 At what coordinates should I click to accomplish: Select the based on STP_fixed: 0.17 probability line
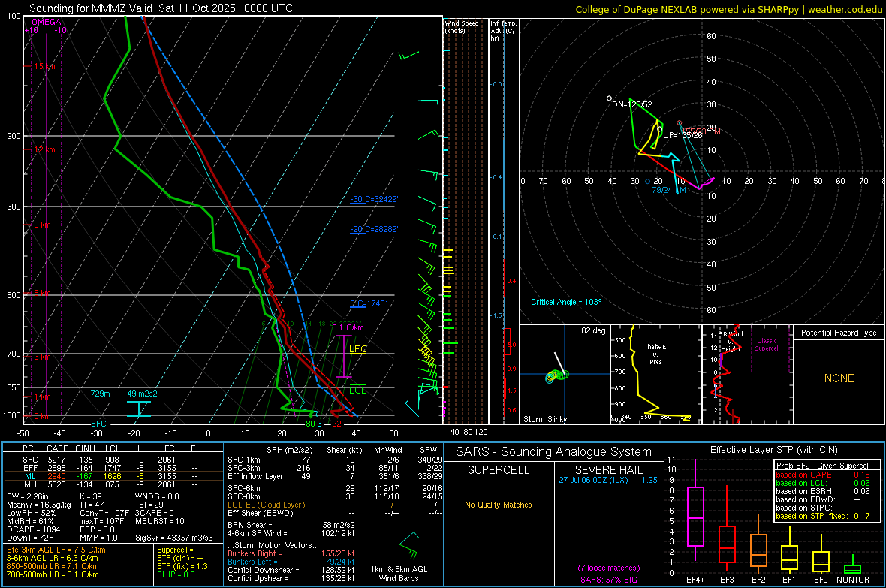[x=823, y=516]
